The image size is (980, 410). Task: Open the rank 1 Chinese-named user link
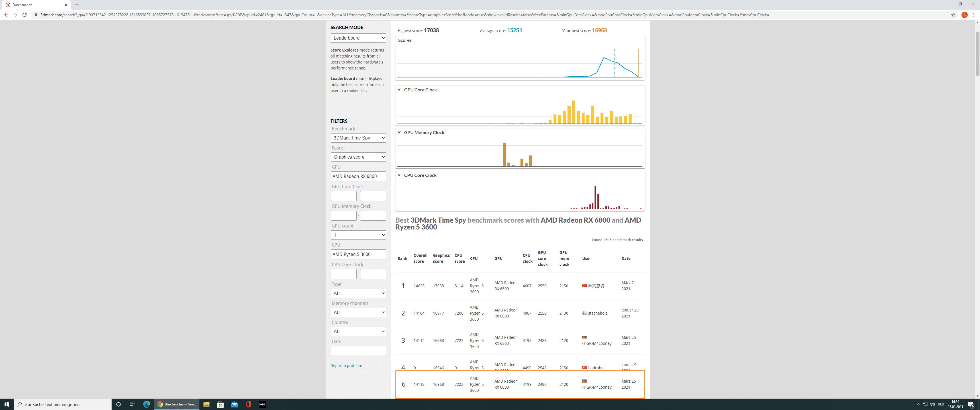point(596,286)
